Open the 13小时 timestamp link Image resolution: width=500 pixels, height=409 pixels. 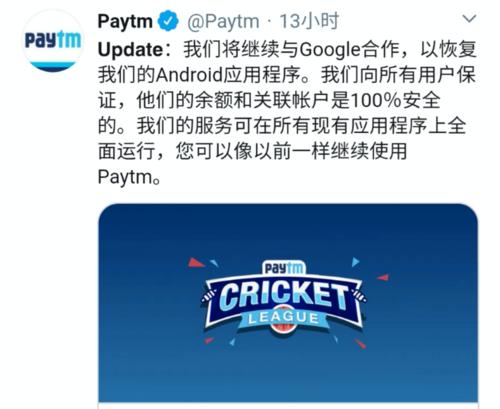click(x=309, y=22)
